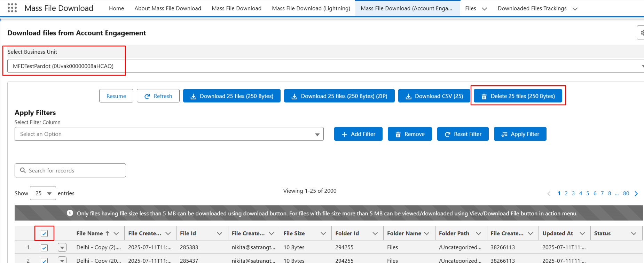Open the App Launcher grid icon
Screen dimensions: 644x263
(x=12, y=8)
